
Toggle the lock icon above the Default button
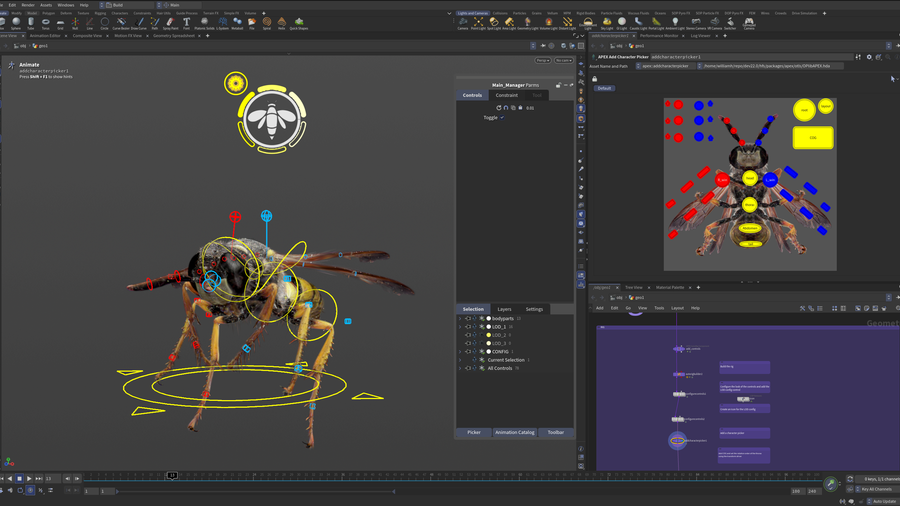click(x=595, y=79)
